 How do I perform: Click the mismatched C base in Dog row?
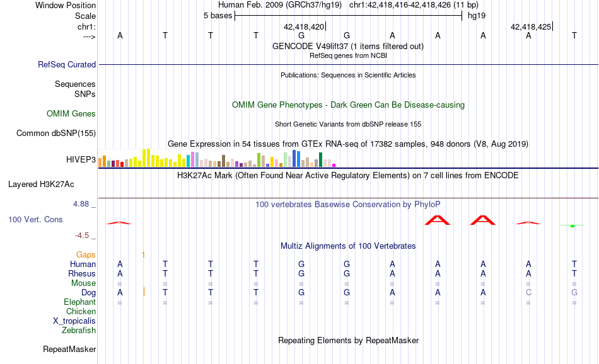coord(529,293)
